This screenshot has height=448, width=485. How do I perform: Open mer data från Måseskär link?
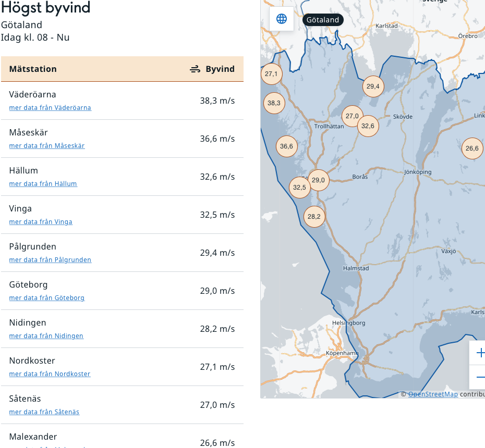[x=47, y=146]
